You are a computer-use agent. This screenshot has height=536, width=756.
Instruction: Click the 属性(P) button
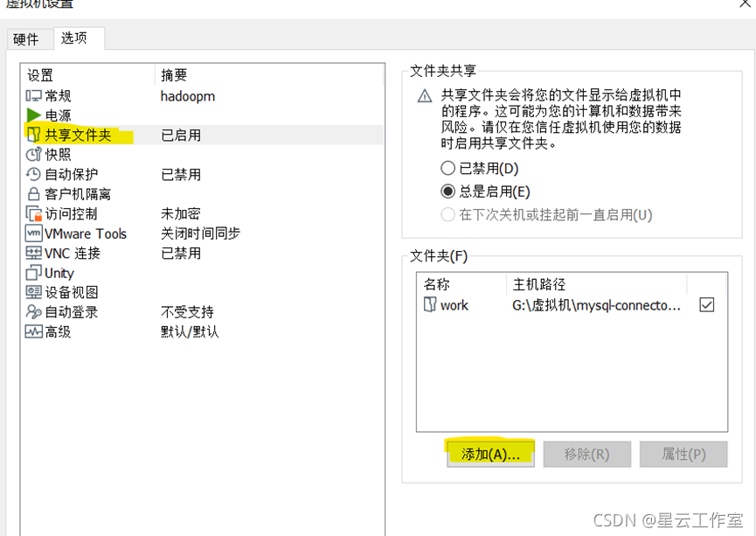[683, 454]
